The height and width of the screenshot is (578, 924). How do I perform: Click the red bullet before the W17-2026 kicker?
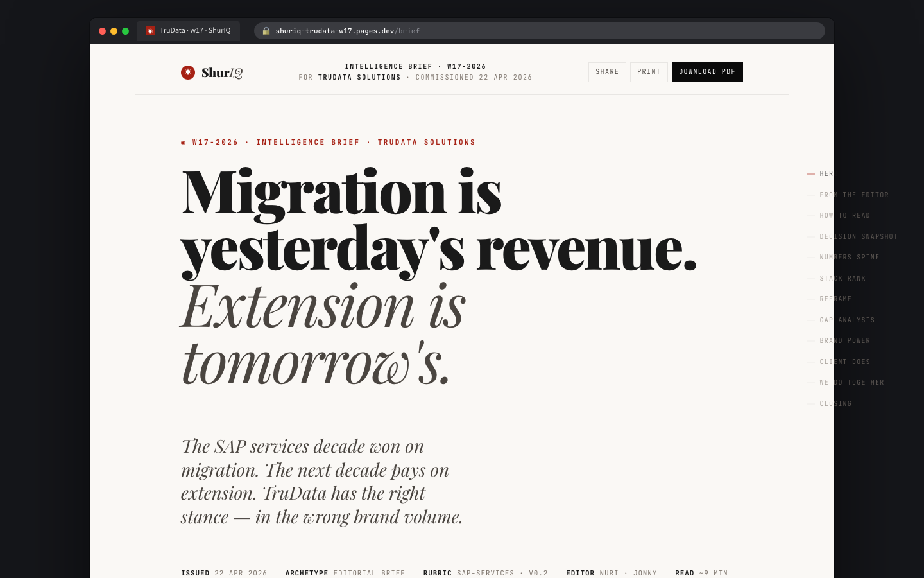point(183,142)
